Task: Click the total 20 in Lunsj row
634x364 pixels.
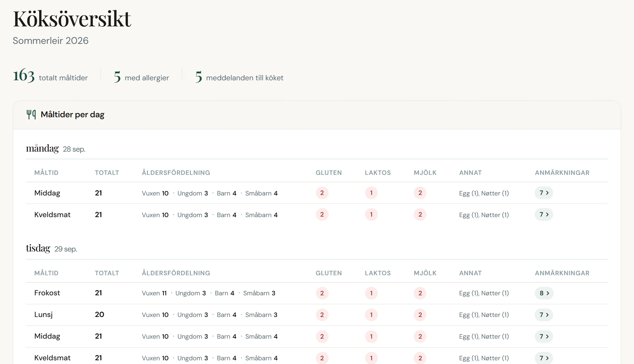Action: point(100,315)
